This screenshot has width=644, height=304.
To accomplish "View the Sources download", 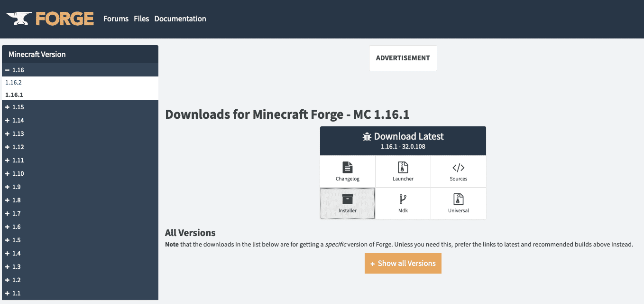I will tap(458, 171).
